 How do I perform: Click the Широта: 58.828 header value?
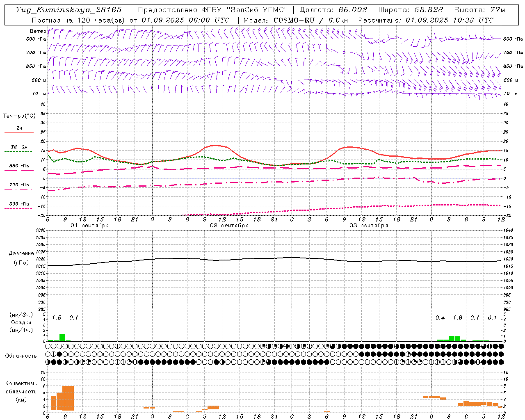tap(411, 10)
